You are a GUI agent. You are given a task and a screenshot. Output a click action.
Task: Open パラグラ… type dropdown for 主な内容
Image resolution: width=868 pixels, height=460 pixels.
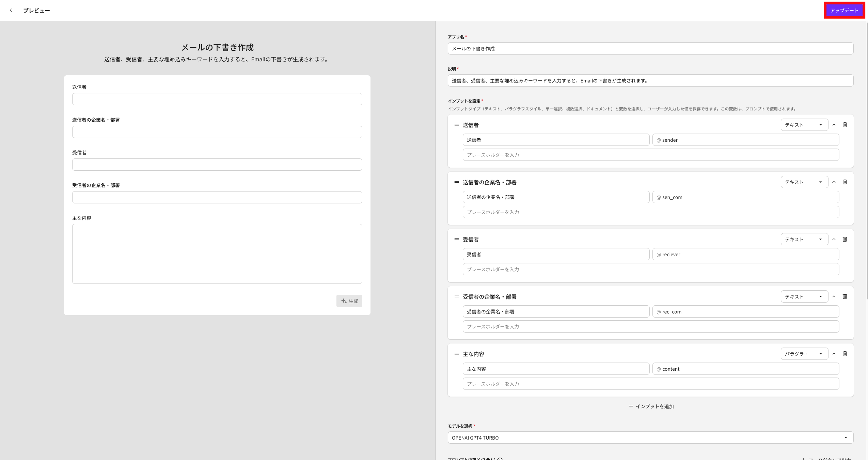pos(804,354)
